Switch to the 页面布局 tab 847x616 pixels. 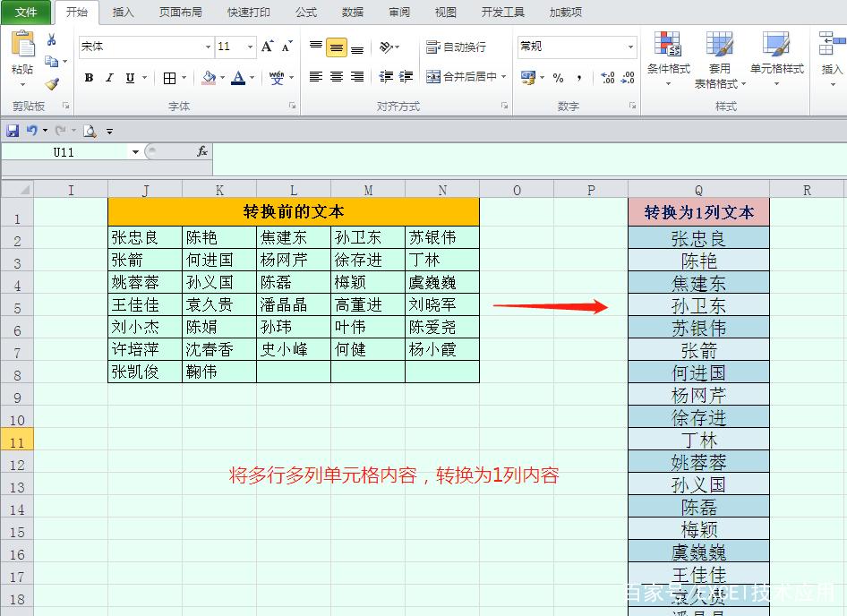[181, 12]
